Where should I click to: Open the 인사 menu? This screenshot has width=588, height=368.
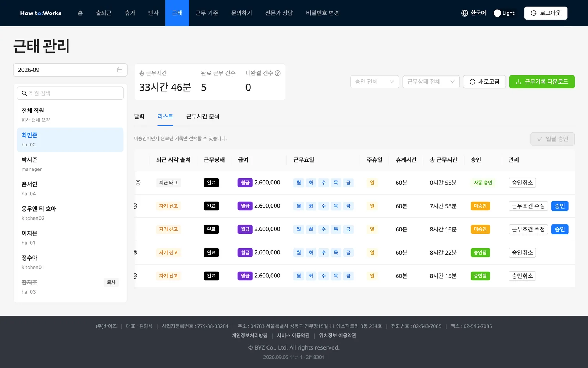tap(153, 13)
